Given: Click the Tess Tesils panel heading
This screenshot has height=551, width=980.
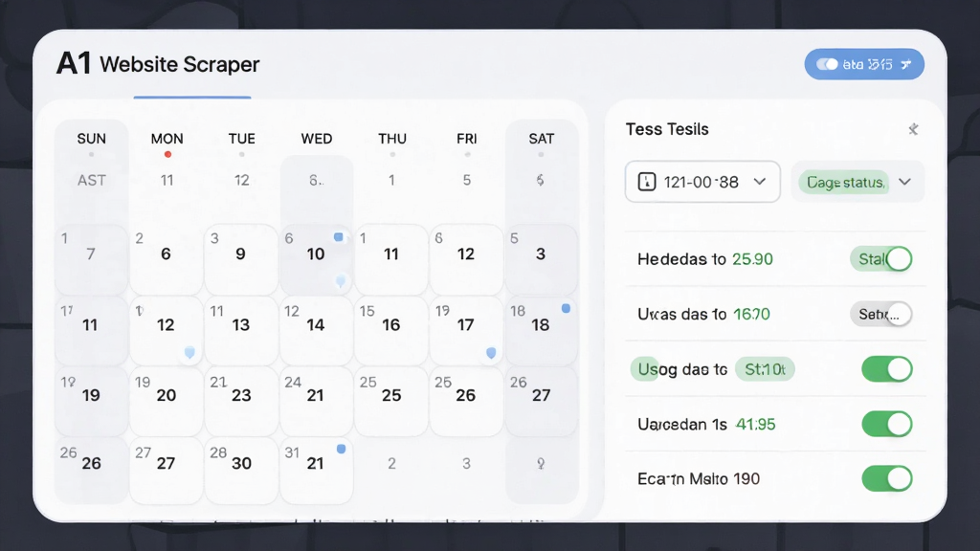Looking at the screenshot, I should (667, 129).
